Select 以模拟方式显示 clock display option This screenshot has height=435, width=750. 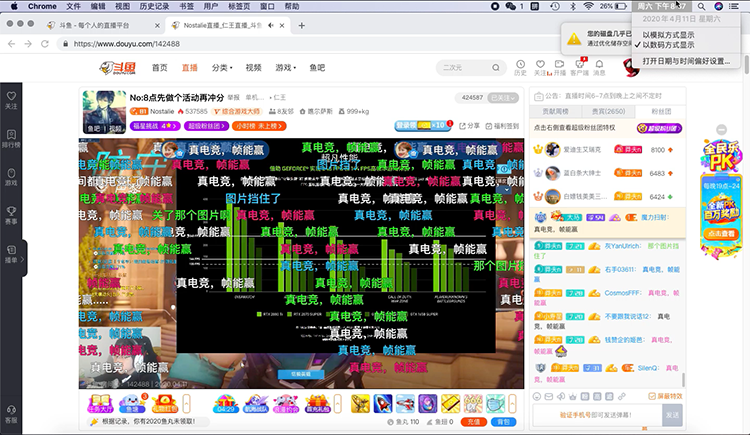click(668, 35)
